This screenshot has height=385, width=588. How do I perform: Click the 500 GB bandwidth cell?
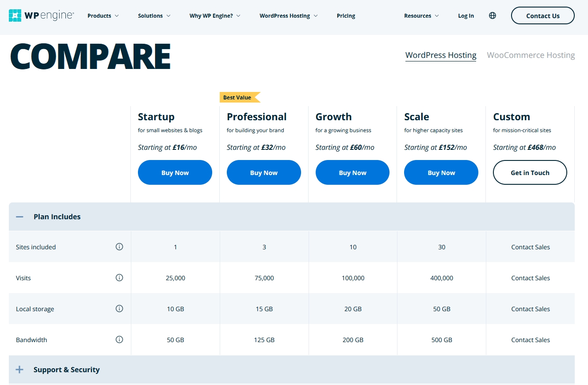pyautogui.click(x=442, y=340)
